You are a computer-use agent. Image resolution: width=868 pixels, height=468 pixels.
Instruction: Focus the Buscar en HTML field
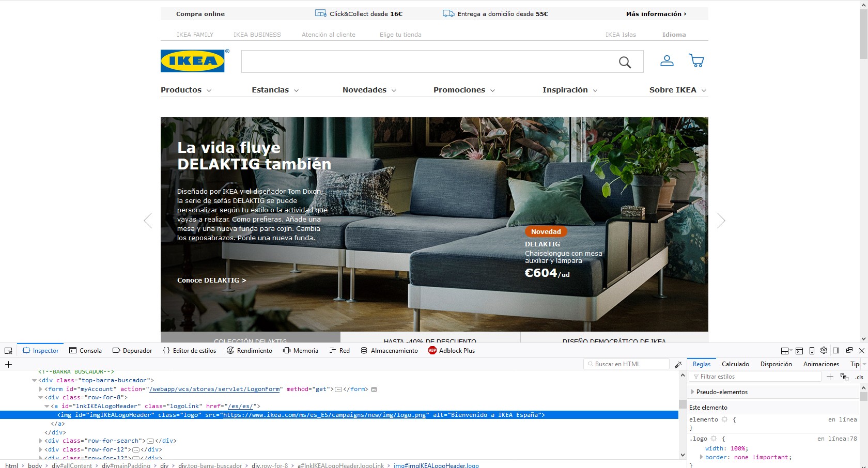(x=626, y=364)
